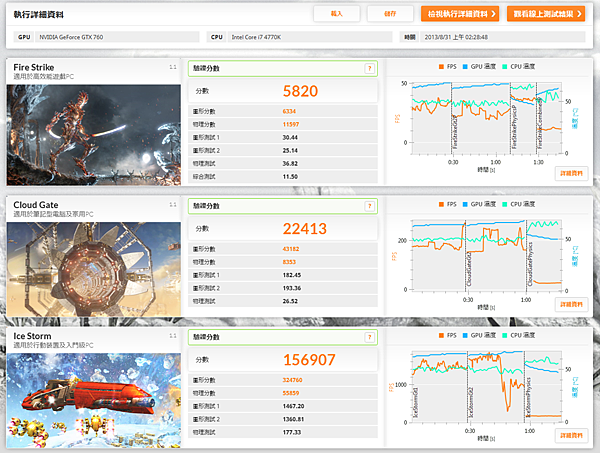
Task: Select Ice Storm graphics score 324760
Action: pyautogui.click(x=292, y=380)
